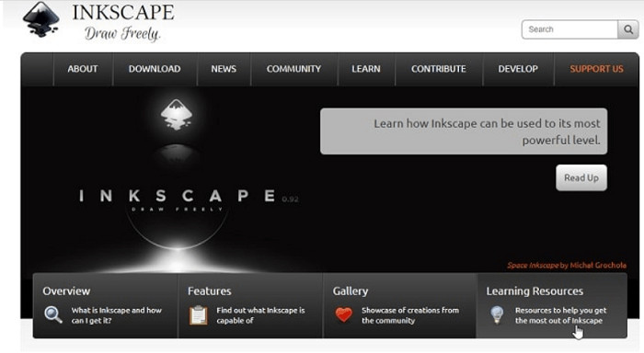Image resolution: width=644 pixels, height=353 pixels.
Task: Open the Features heading link
Action: point(210,291)
